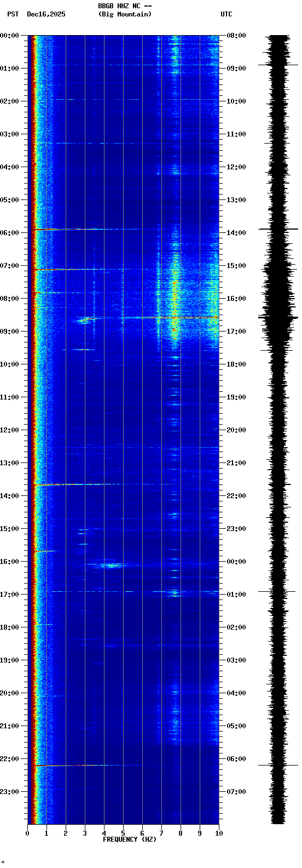
Task: Click the PST axis '07:00' time label
Action: click(x=10, y=266)
